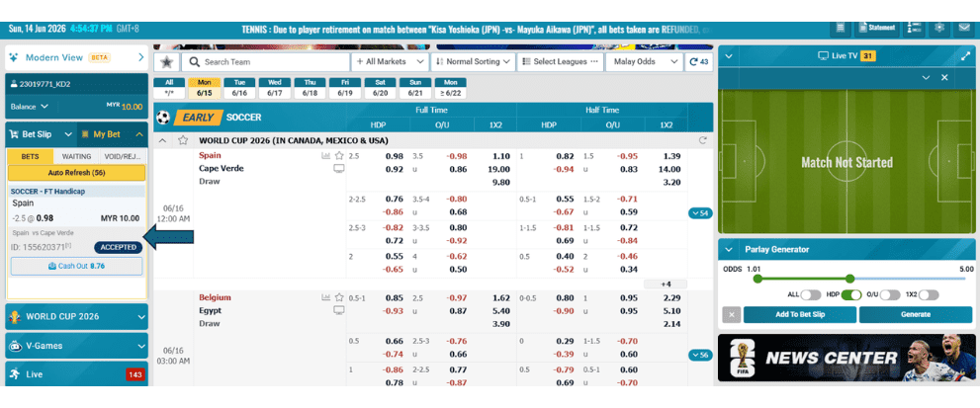Image resolution: width=980 pixels, height=408 pixels.
Task: Toggle the 1X2 parlay switch
Action: click(x=929, y=295)
